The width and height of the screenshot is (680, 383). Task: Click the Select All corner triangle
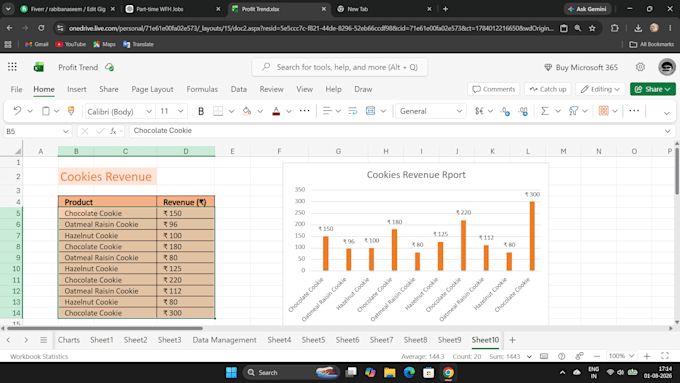[18, 151]
